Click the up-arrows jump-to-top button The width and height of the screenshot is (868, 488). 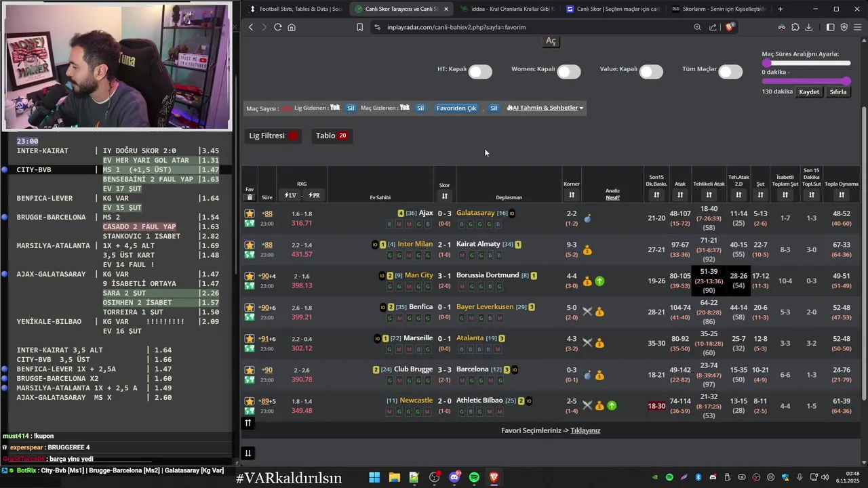click(248, 423)
